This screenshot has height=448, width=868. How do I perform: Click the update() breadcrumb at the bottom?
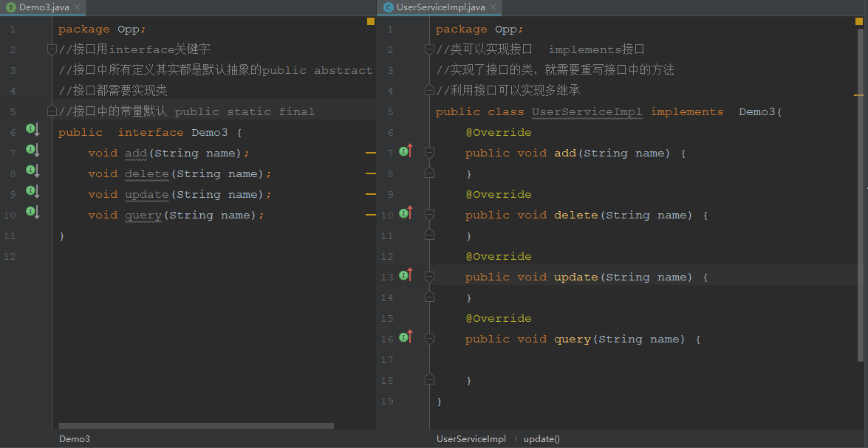[541, 439]
